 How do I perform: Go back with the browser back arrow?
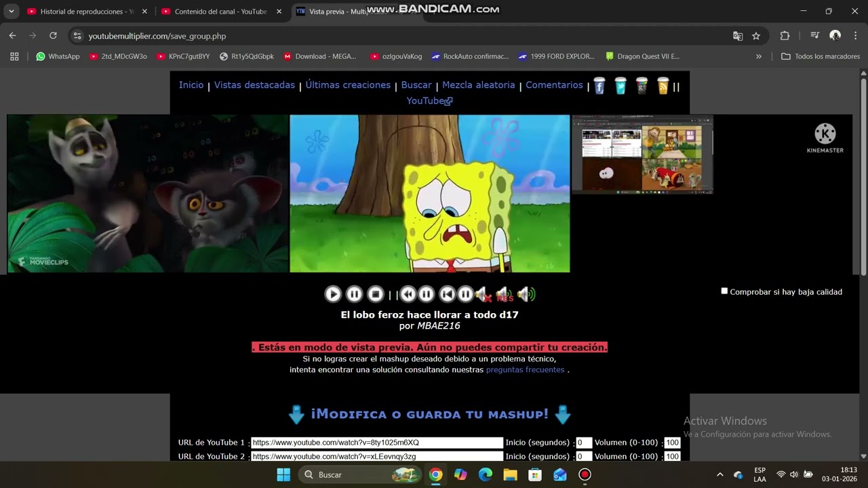tap(12, 36)
